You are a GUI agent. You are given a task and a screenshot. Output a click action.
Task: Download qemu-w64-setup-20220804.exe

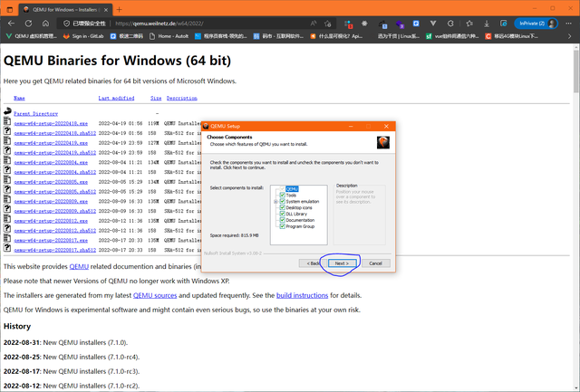point(51,163)
